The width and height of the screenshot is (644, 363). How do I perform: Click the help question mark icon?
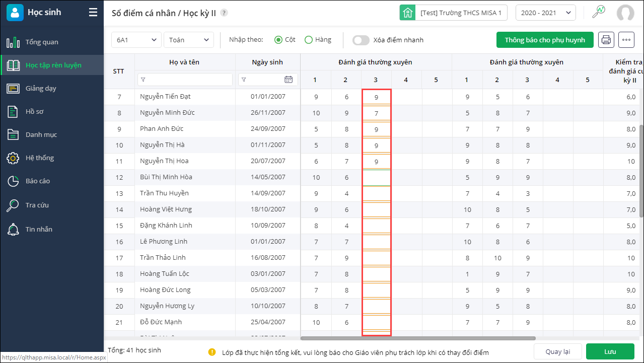click(x=224, y=13)
